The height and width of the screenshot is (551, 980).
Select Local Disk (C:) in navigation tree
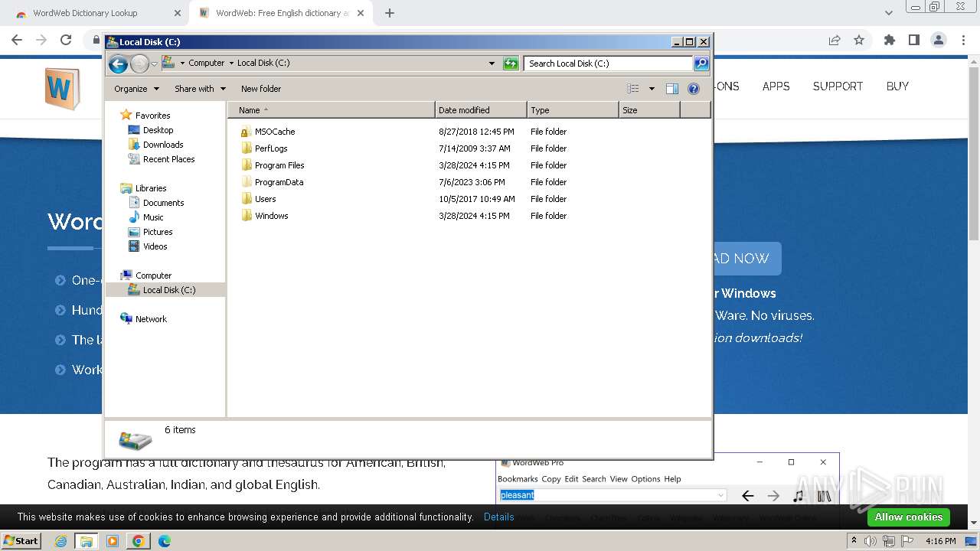pos(165,290)
